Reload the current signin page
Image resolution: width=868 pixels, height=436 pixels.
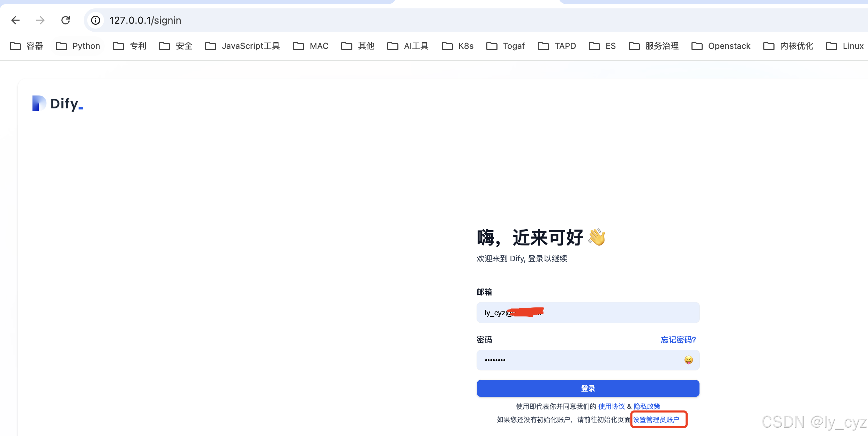[66, 20]
